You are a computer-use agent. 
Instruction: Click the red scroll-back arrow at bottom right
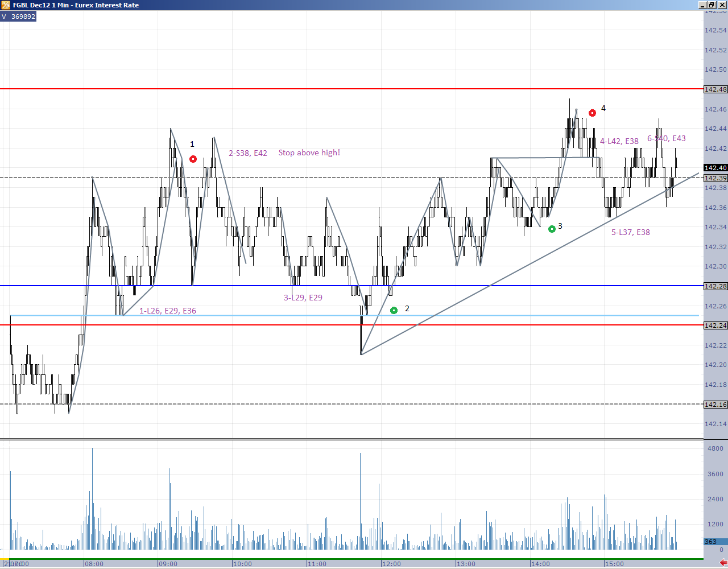pos(723,563)
